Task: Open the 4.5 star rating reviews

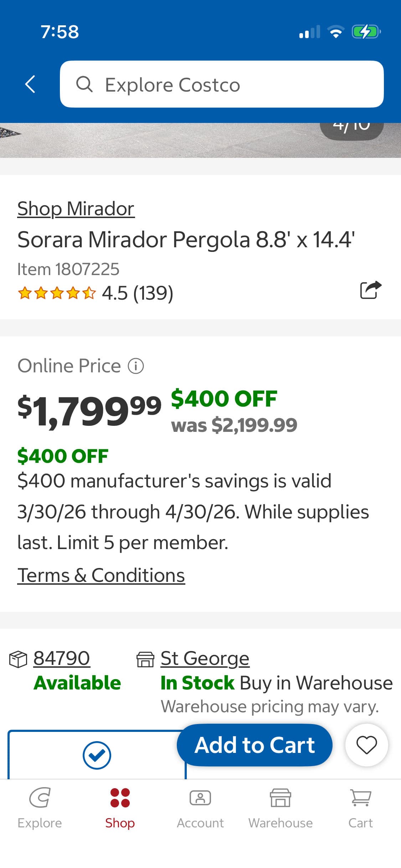Action: (95, 293)
